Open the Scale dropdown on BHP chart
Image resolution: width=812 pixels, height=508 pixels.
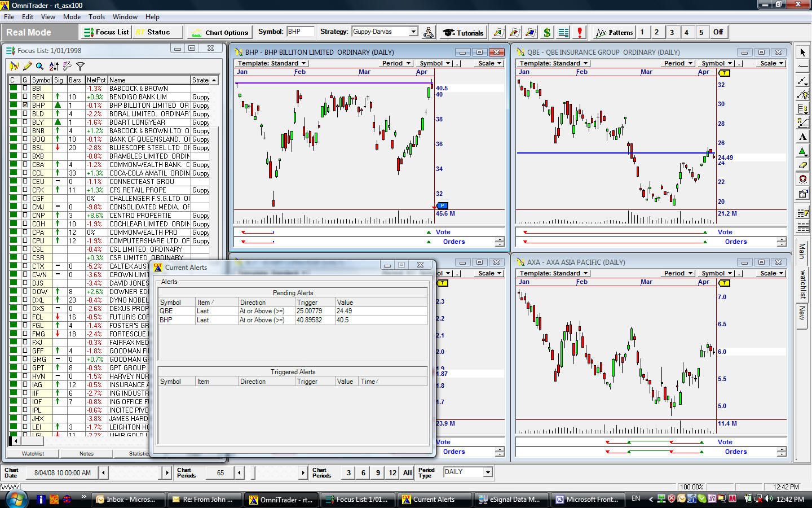[489, 63]
